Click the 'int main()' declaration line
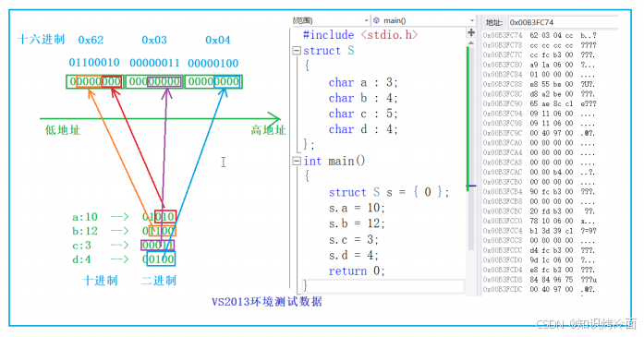This screenshot has height=337, width=644. click(x=334, y=161)
